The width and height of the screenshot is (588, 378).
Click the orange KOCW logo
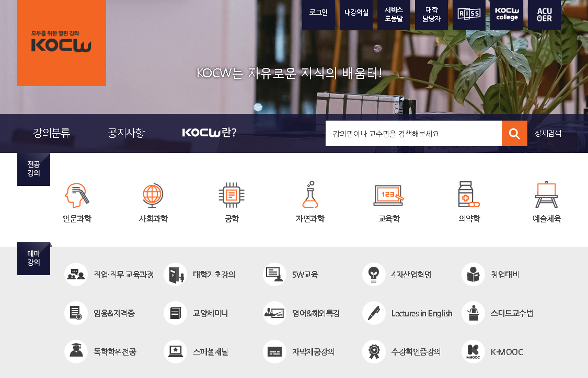[62, 43]
